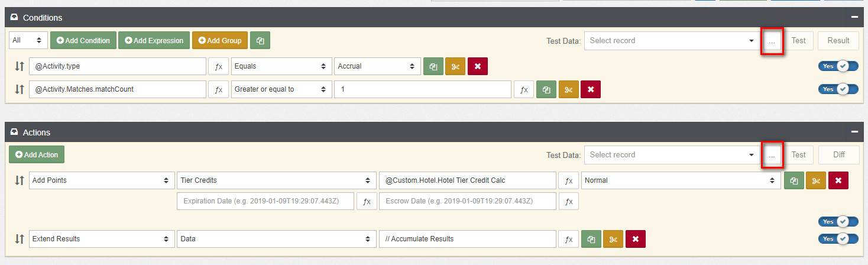Screen dimensions: 868x265
Task: Cut the Extend Results action
Action: 613,239
